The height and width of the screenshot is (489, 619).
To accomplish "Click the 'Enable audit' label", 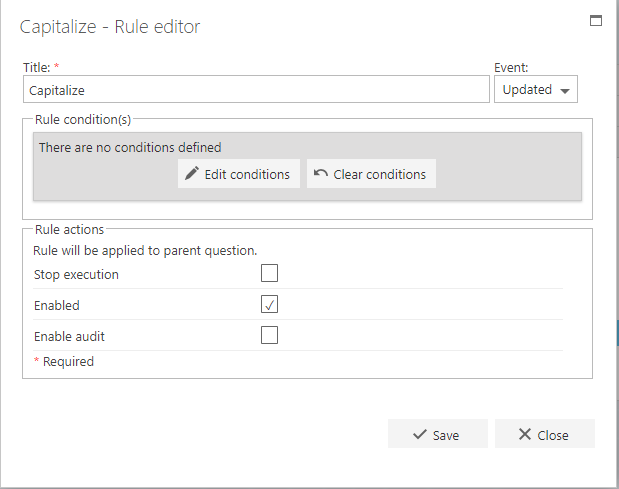I will (69, 337).
